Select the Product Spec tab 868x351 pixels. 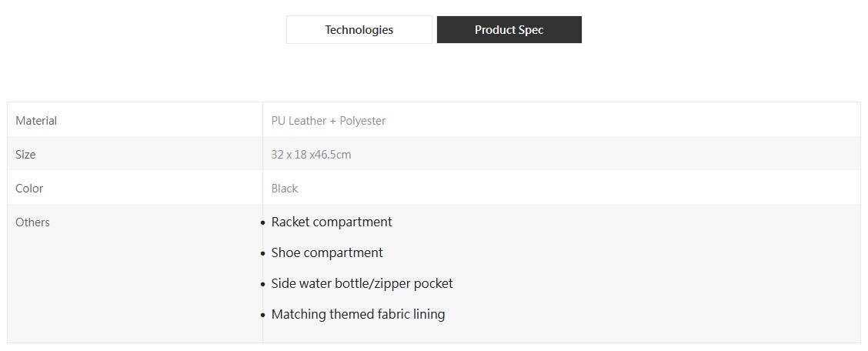click(509, 30)
